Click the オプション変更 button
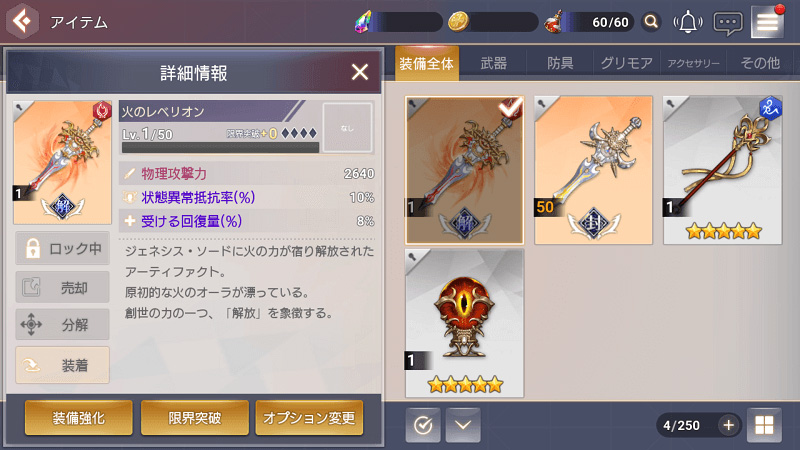The image size is (800, 450). coord(309,418)
